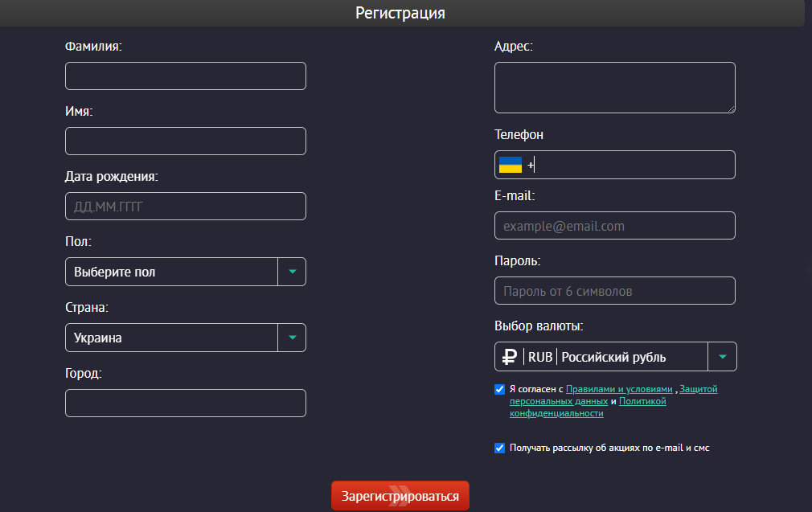Click the Город input field
This screenshot has width=812, height=512.
pyautogui.click(x=186, y=403)
